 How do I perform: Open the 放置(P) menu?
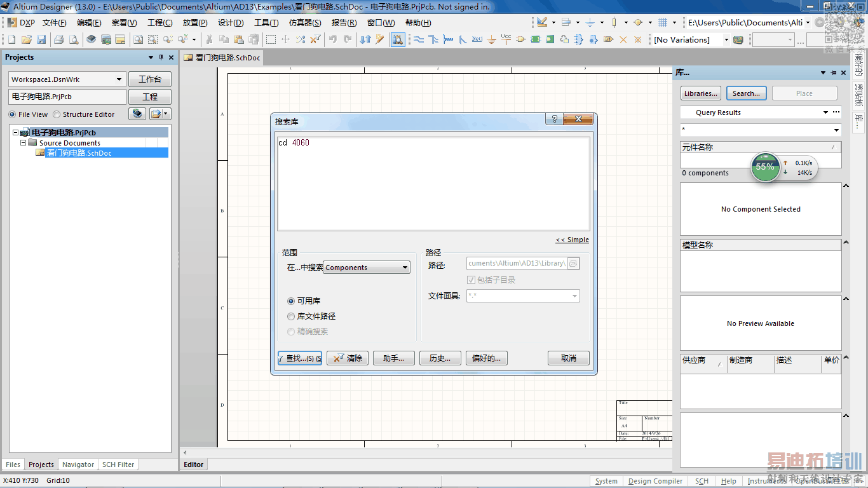195,22
